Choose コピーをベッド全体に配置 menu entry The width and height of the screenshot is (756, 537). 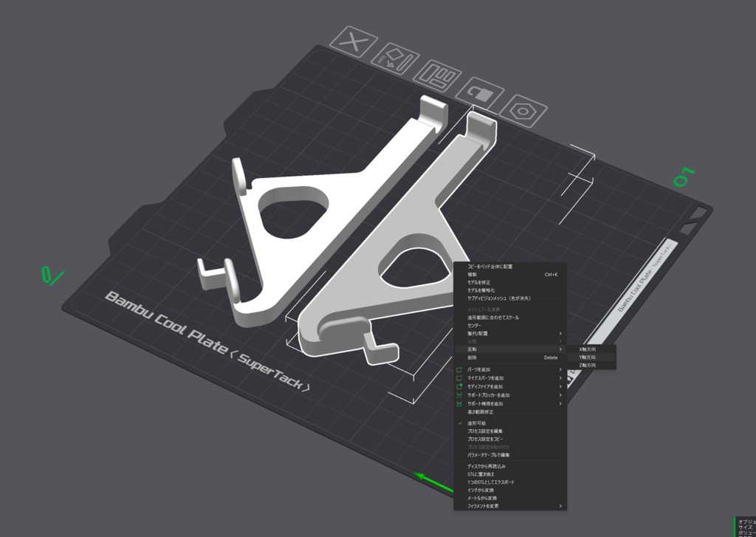pyautogui.click(x=510, y=267)
